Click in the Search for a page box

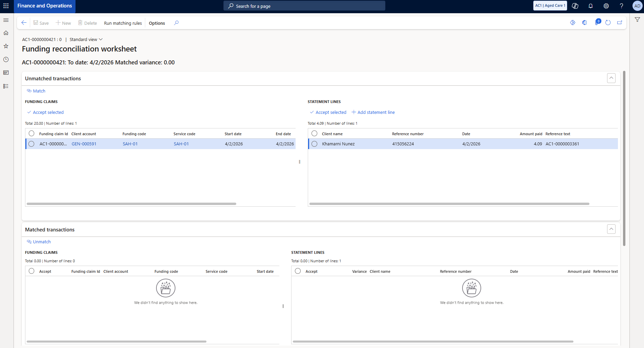304,6
